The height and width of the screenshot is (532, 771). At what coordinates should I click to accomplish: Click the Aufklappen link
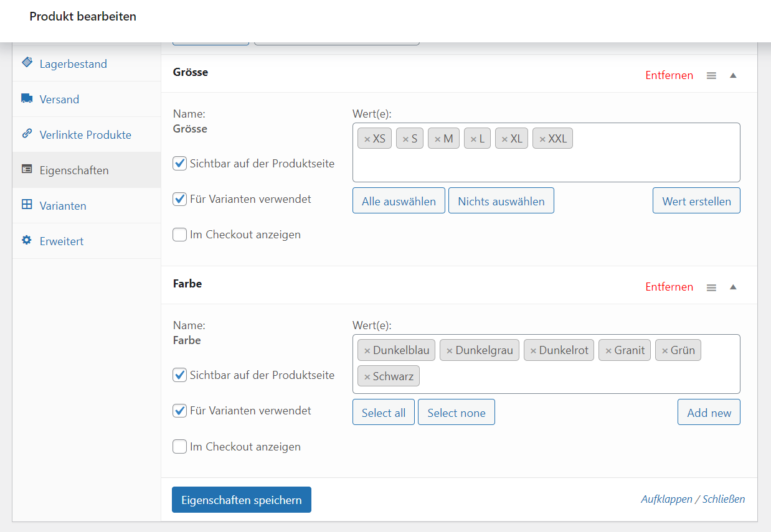coord(666,499)
